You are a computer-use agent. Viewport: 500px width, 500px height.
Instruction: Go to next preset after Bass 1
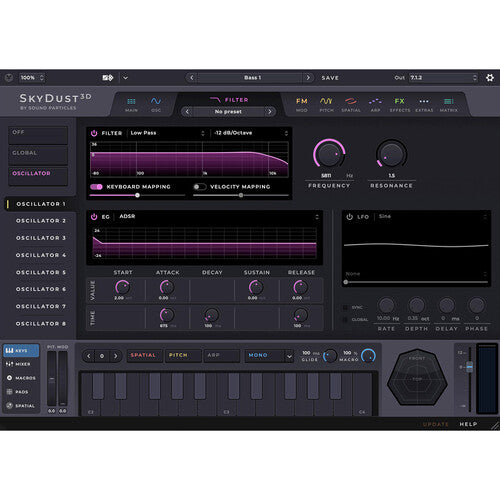tap(308, 78)
